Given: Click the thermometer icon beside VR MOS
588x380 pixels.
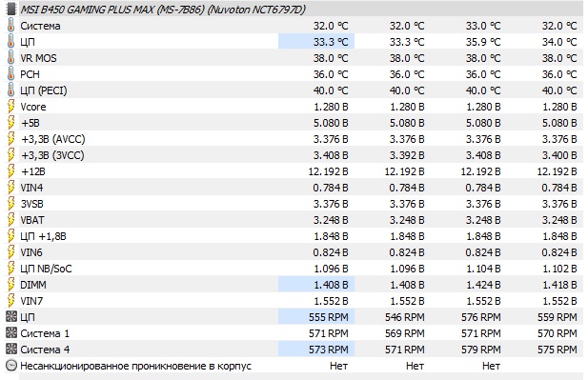Looking at the screenshot, I should coord(10,58).
